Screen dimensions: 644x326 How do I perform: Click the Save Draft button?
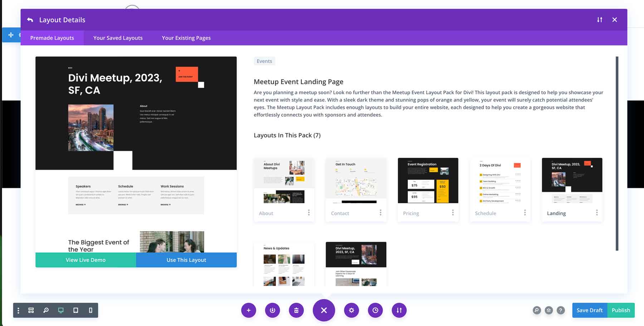point(590,310)
